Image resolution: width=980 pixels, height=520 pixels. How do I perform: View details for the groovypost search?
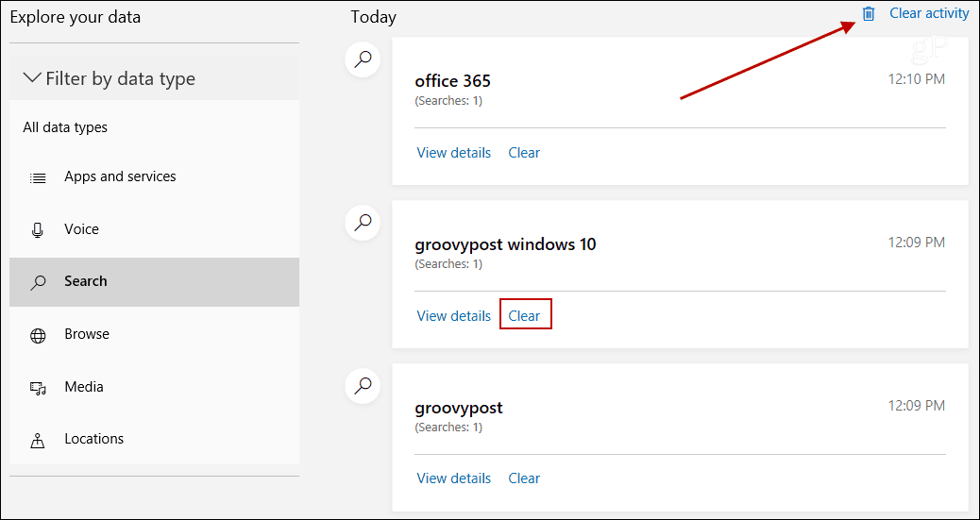pos(454,478)
